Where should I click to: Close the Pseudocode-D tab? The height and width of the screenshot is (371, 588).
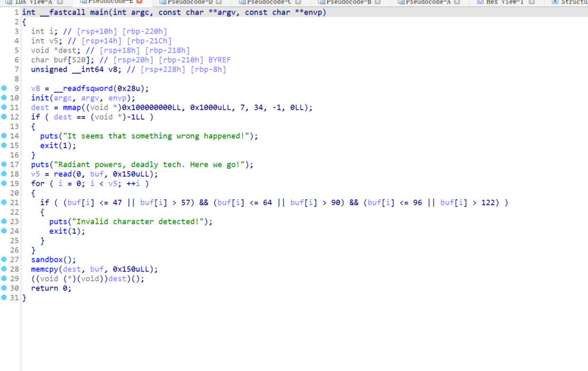tap(220, 2)
